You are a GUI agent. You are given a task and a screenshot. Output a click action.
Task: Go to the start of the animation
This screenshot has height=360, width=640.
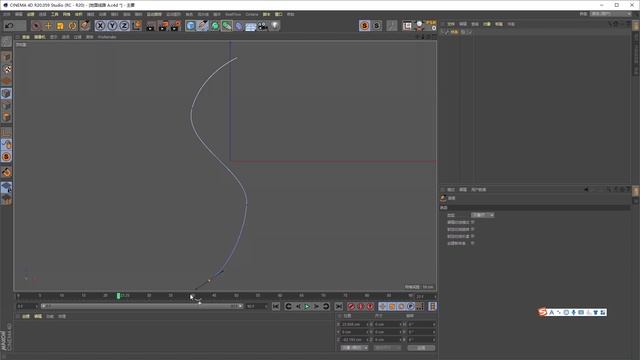pyautogui.click(x=276, y=306)
